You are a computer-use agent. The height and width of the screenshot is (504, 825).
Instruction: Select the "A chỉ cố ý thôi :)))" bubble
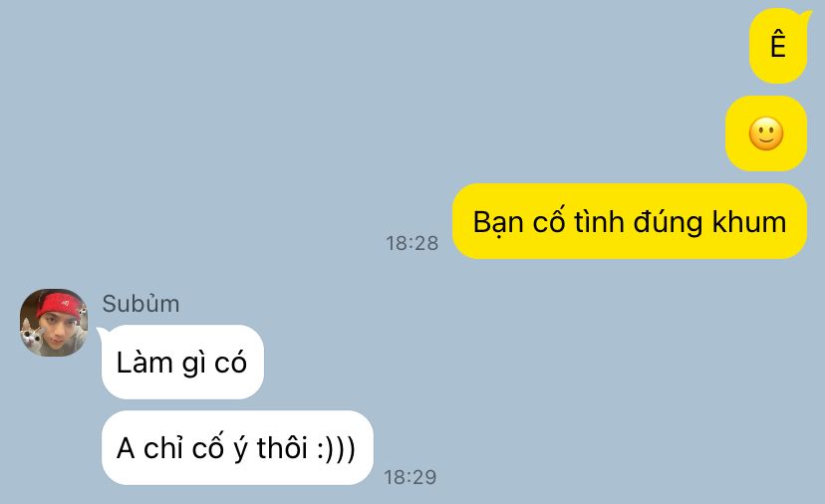(237, 447)
